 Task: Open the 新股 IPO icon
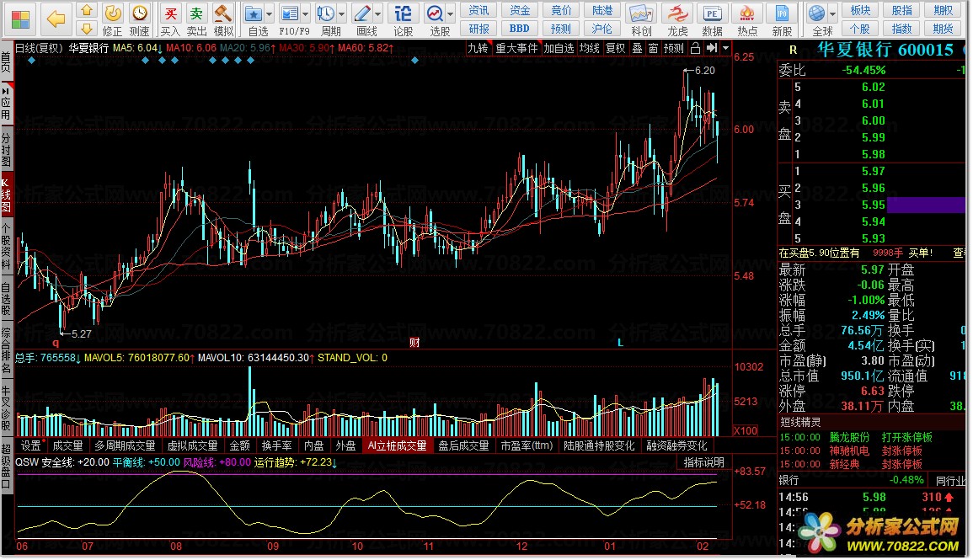click(x=782, y=13)
